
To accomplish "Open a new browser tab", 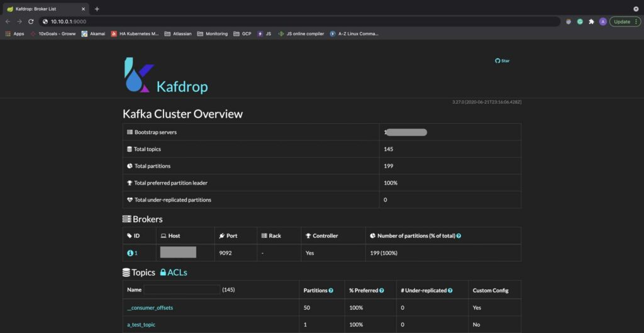I will point(97,9).
